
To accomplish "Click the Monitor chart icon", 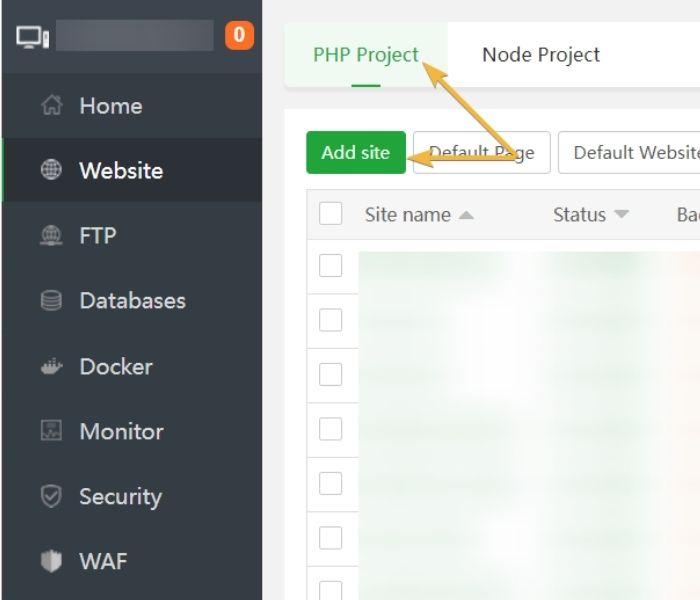I will [x=51, y=431].
